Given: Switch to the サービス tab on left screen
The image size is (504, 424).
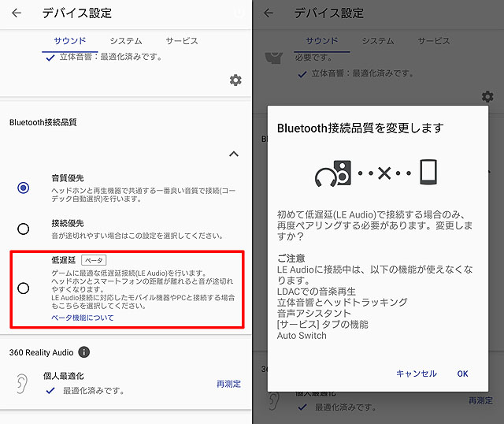Looking at the screenshot, I should [x=182, y=41].
